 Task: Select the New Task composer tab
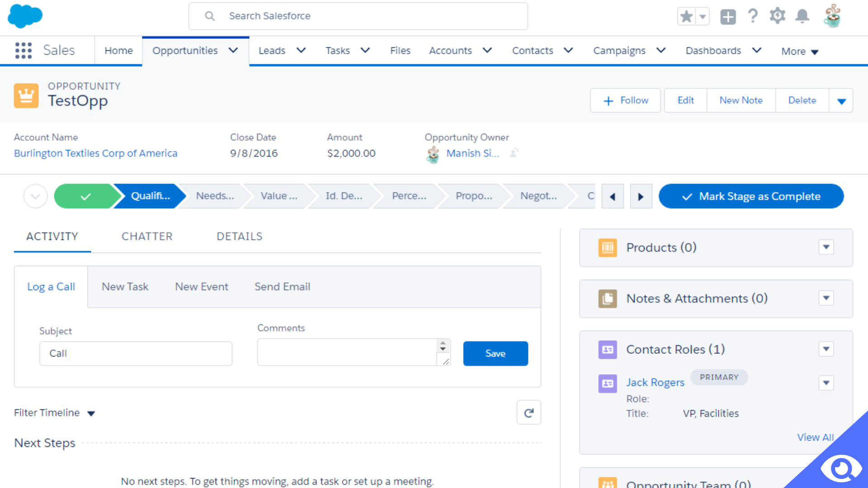(125, 287)
